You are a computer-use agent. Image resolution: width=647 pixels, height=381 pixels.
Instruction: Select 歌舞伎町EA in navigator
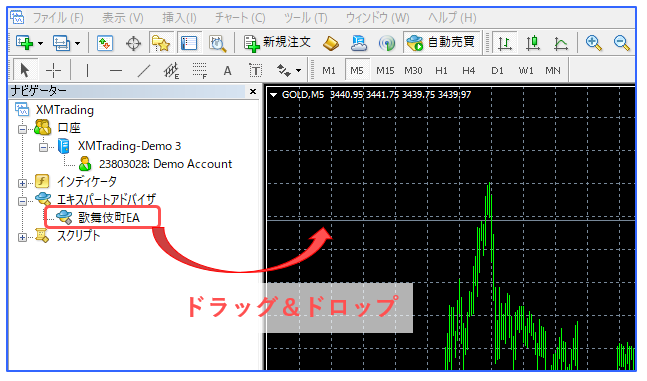point(109,218)
